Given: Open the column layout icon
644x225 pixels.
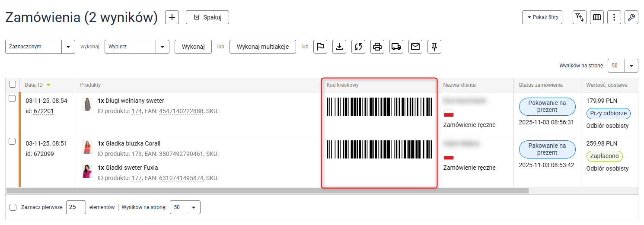Looking at the screenshot, I should point(597,17).
